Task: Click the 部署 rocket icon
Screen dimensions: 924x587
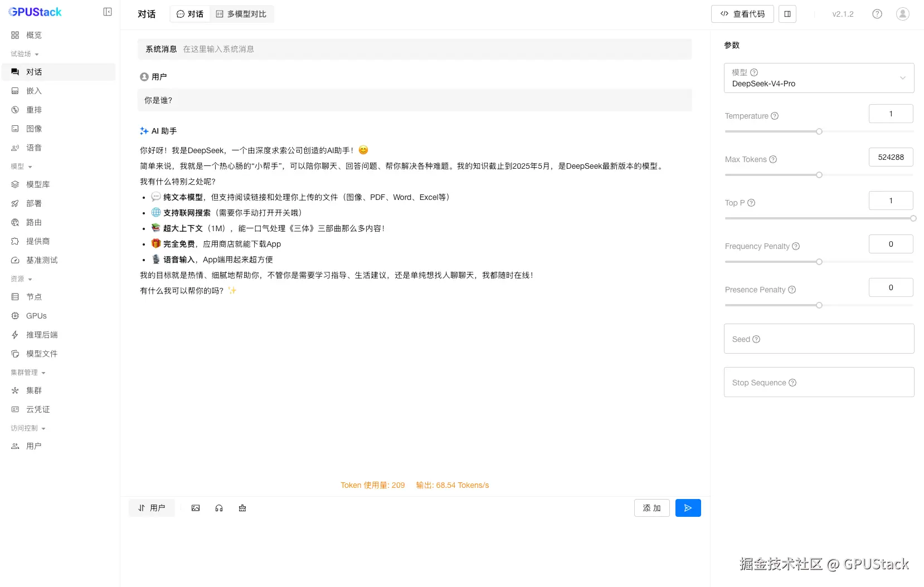Action: pos(15,203)
